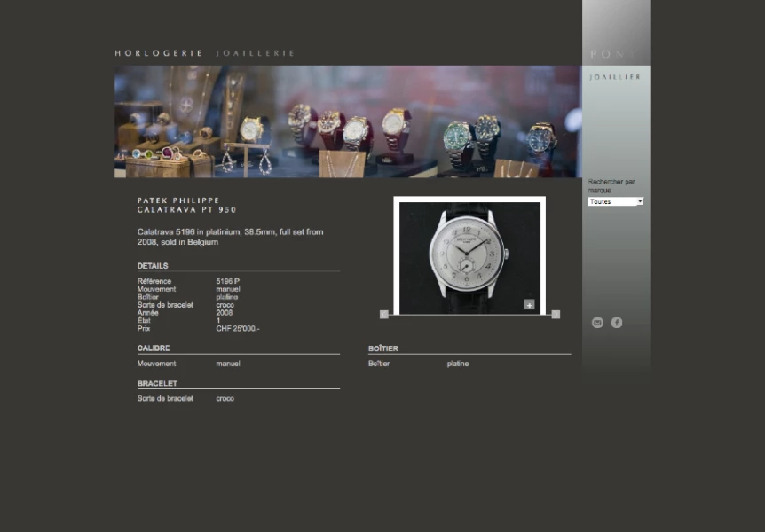
Task: Open the Joaillerie menu
Action: (x=256, y=53)
